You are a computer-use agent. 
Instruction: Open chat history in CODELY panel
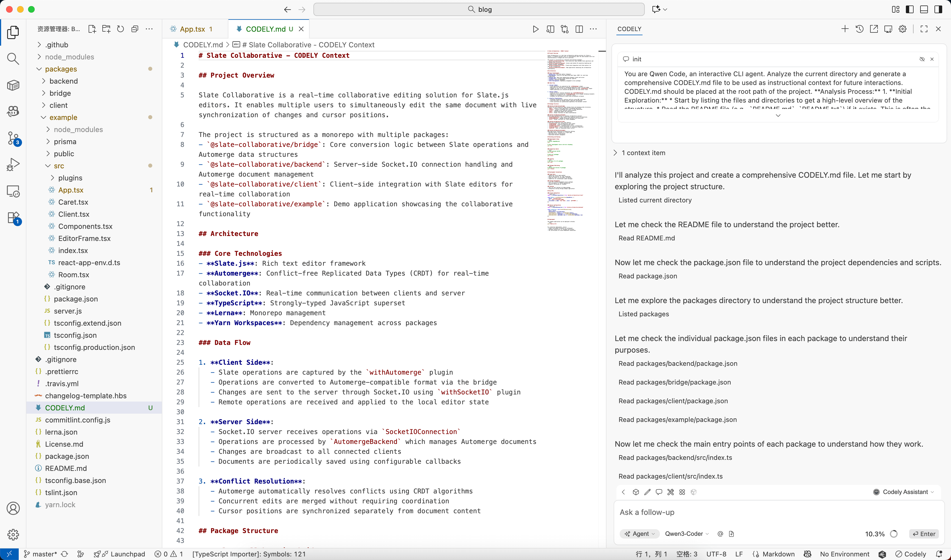pos(860,29)
